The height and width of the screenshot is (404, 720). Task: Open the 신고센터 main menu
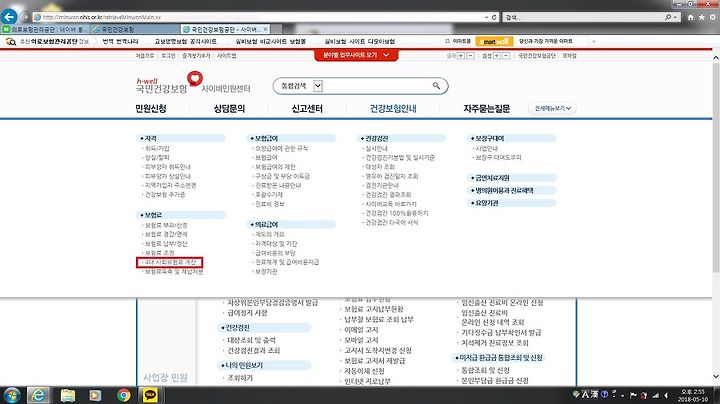(x=307, y=109)
